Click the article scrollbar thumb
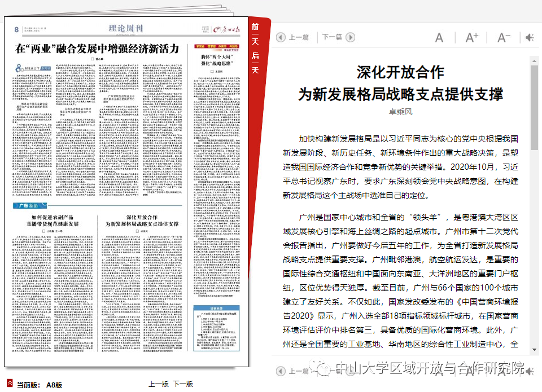 coord(535,107)
